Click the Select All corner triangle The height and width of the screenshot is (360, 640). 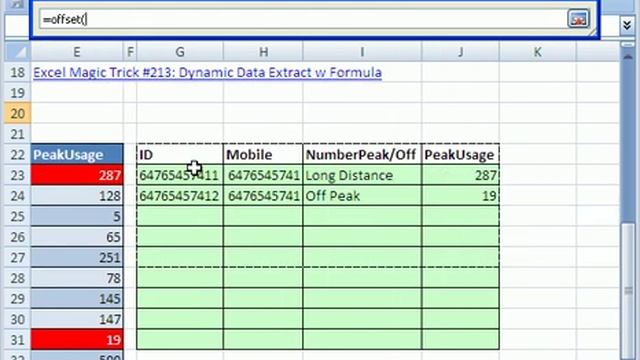[17, 52]
